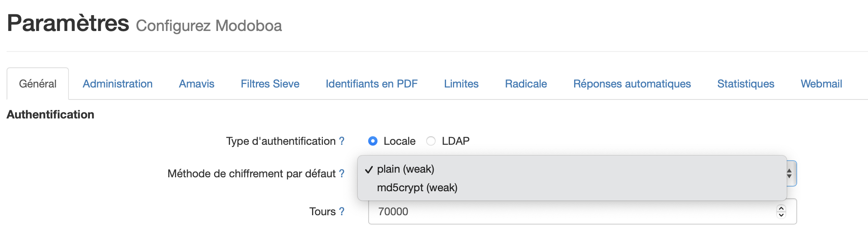Decrease the Tours value with down arrow
868x240 pixels.
point(781,215)
